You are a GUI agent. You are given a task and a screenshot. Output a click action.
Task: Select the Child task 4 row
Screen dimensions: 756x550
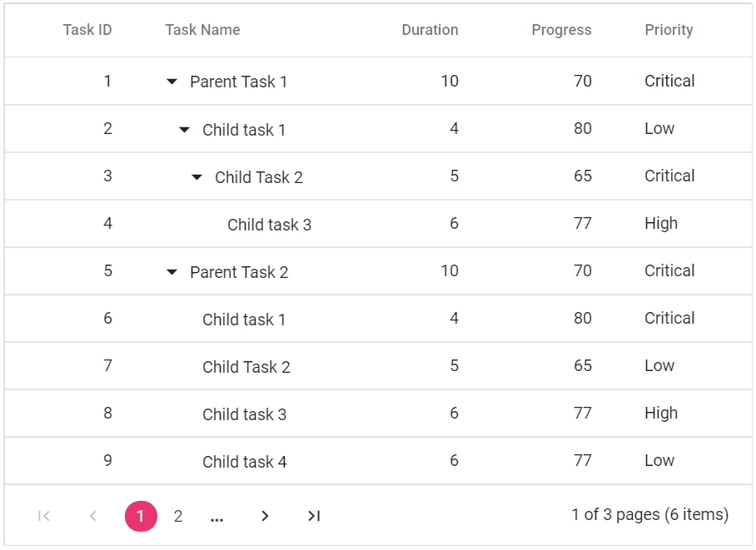click(x=244, y=461)
